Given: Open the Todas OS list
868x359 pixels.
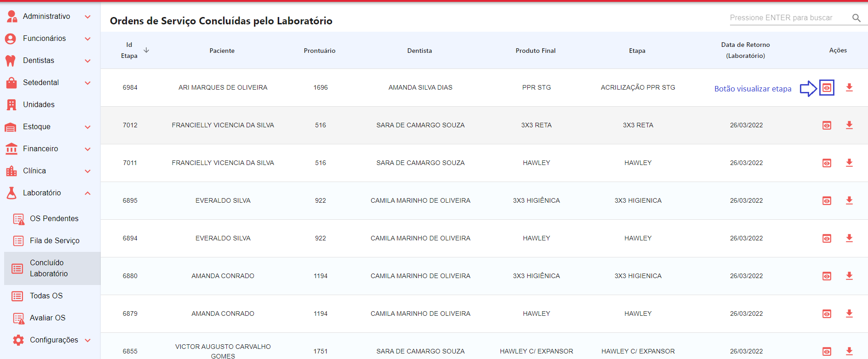Looking at the screenshot, I should click(x=46, y=296).
